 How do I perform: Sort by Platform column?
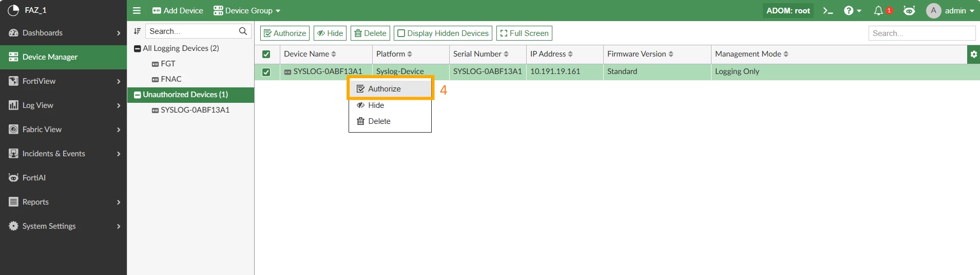tap(394, 54)
